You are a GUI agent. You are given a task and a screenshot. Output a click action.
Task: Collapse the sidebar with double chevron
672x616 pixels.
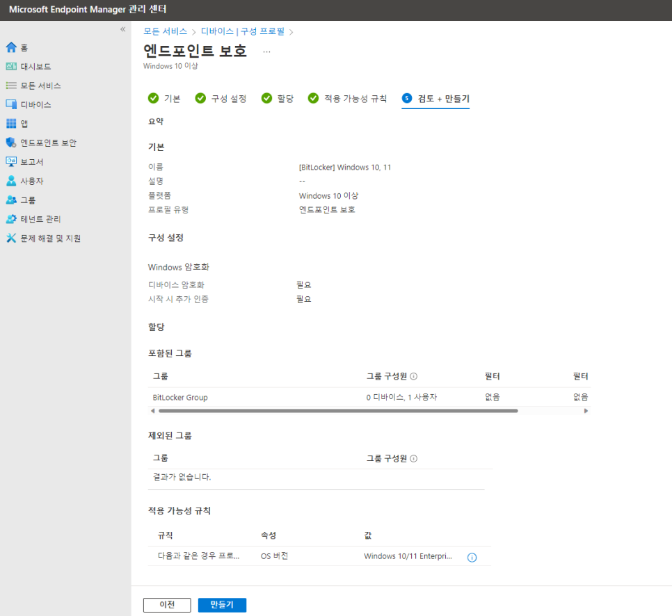pyautogui.click(x=122, y=29)
